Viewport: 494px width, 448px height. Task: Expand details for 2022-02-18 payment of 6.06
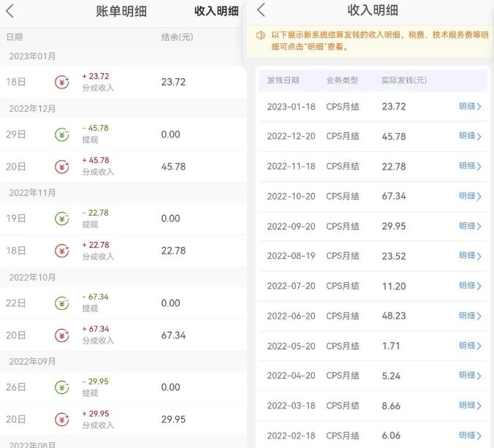(x=469, y=435)
